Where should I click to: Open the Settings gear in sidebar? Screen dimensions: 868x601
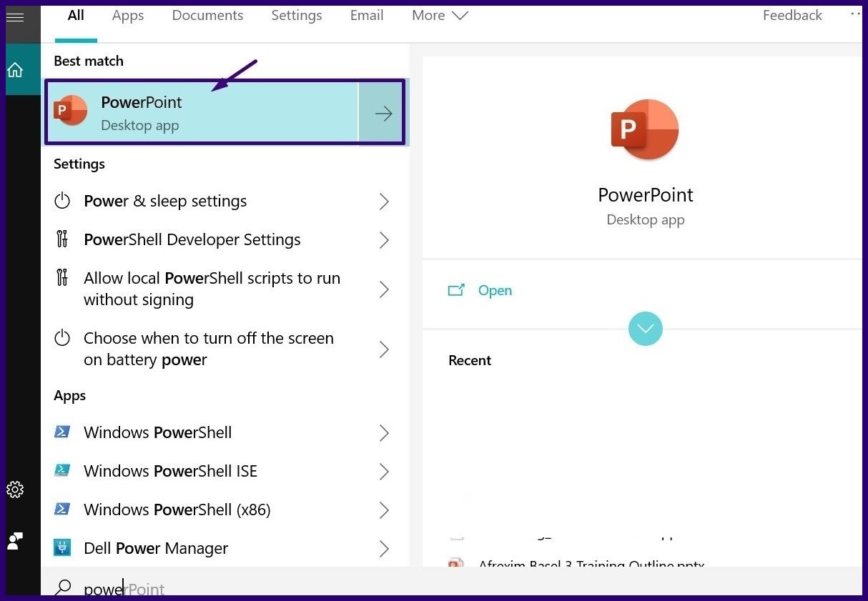15,490
